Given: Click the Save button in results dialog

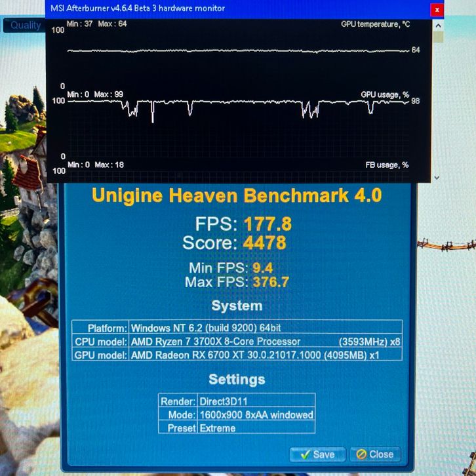Looking at the screenshot, I should click(x=317, y=454).
